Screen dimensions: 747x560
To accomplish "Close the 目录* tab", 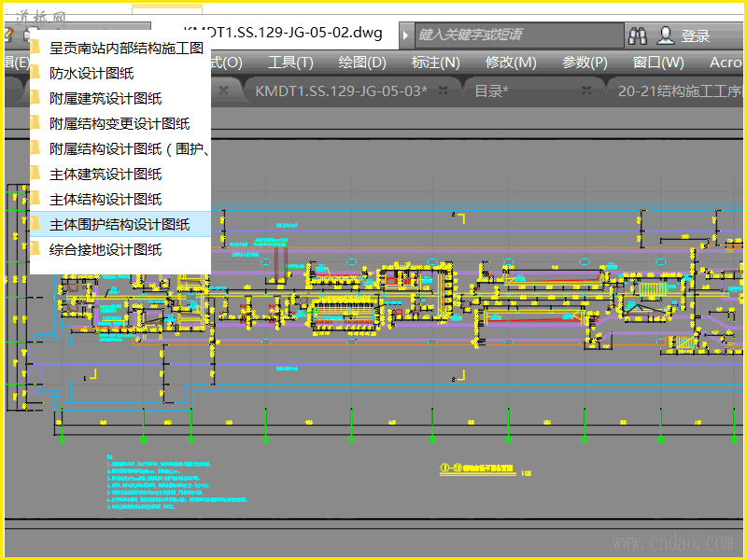I will (x=586, y=90).
